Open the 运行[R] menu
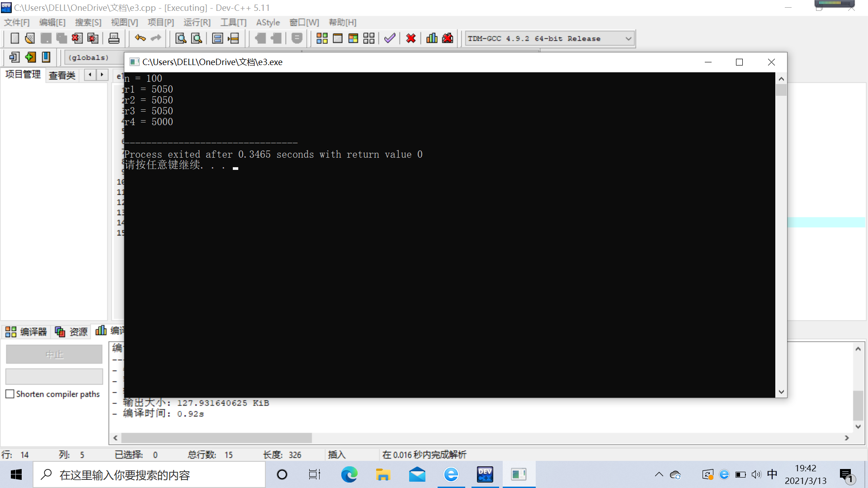868x488 pixels. click(x=197, y=23)
